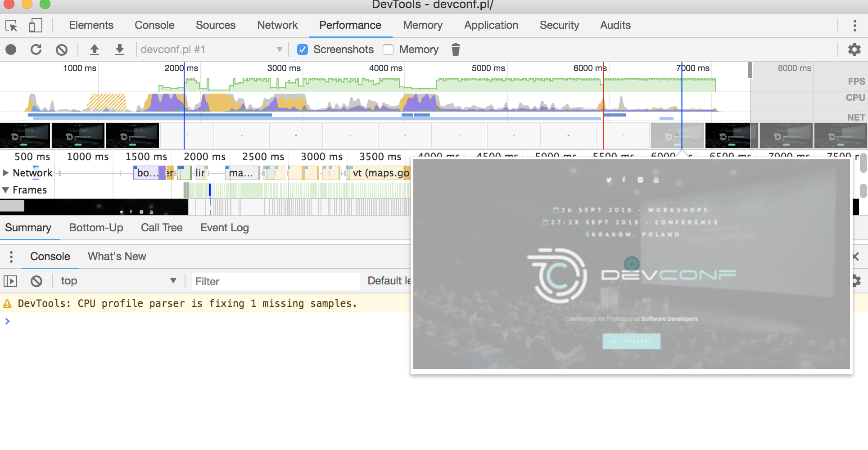The width and height of the screenshot is (868, 450).
Task: Open What's New drawer tab
Action: click(x=117, y=256)
